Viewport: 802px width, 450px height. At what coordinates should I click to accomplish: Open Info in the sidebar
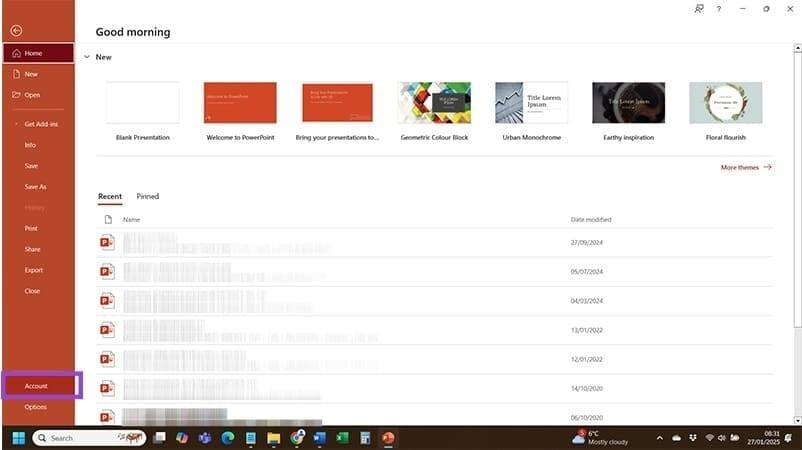pos(38,145)
